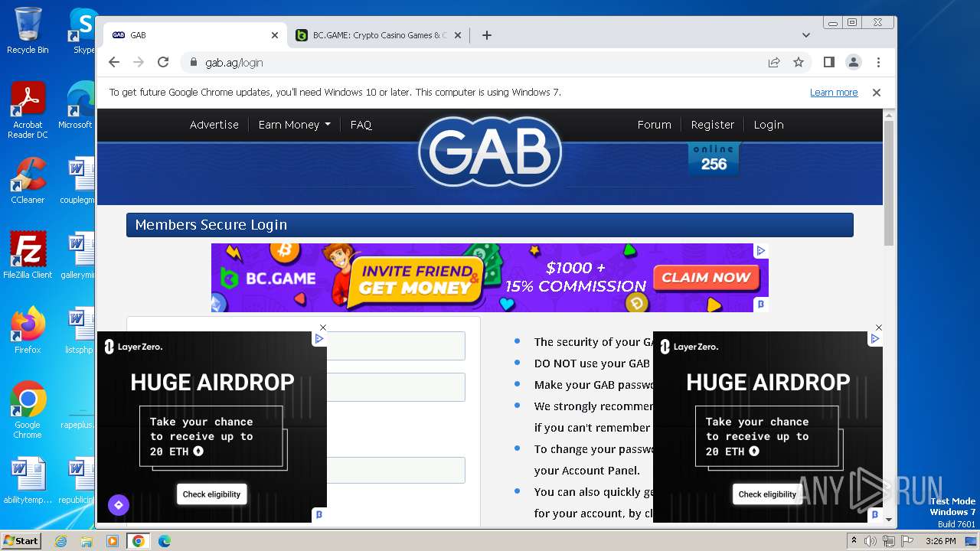Open Internet Explorer in taskbar

tap(61, 541)
